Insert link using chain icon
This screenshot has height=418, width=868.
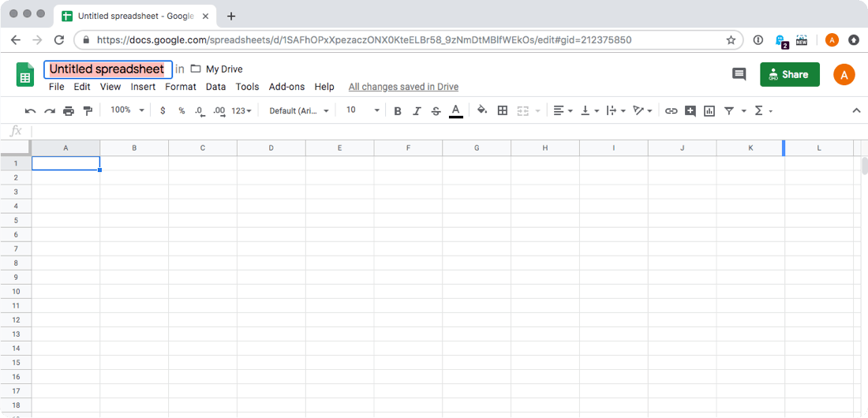tap(671, 110)
